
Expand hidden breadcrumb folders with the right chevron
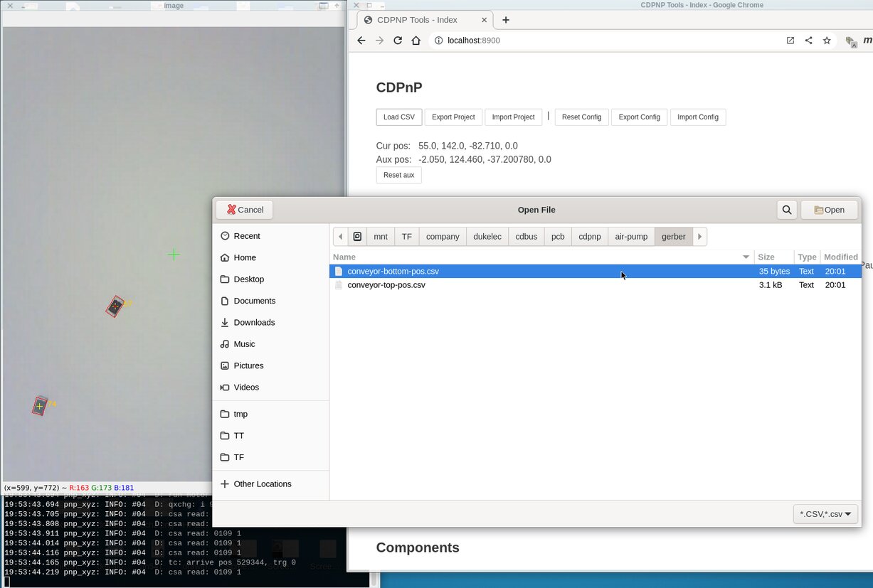click(699, 236)
